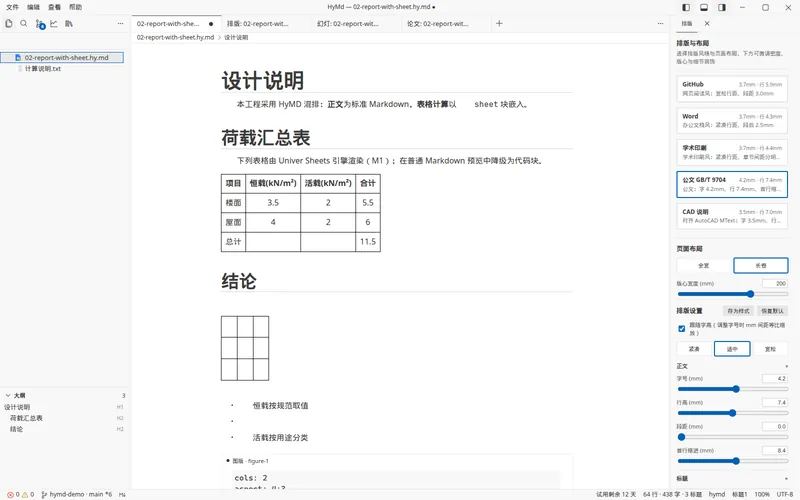Open the Search icon in activity bar
This screenshot has width=800, height=500.
(23, 23)
